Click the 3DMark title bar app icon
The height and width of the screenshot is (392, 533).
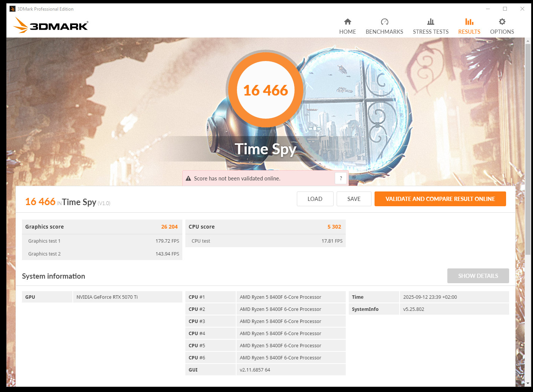point(13,9)
